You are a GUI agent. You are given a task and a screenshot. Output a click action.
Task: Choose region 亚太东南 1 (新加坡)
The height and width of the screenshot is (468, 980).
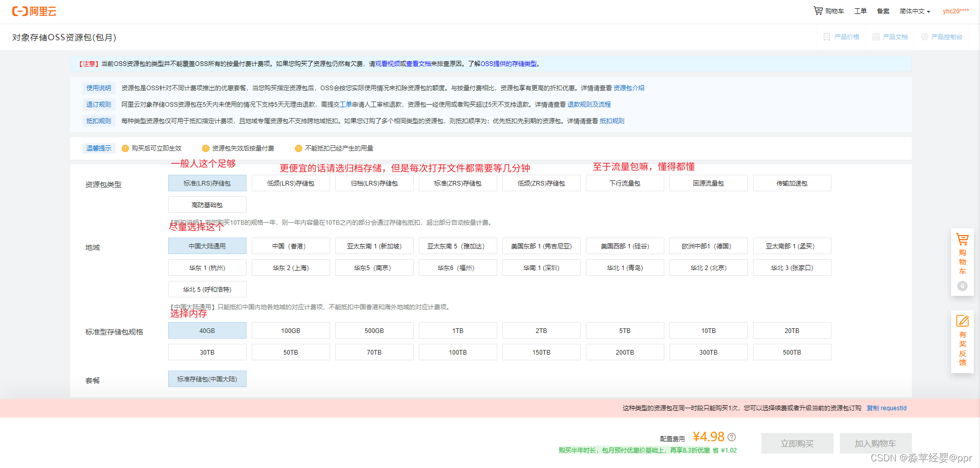click(x=374, y=246)
